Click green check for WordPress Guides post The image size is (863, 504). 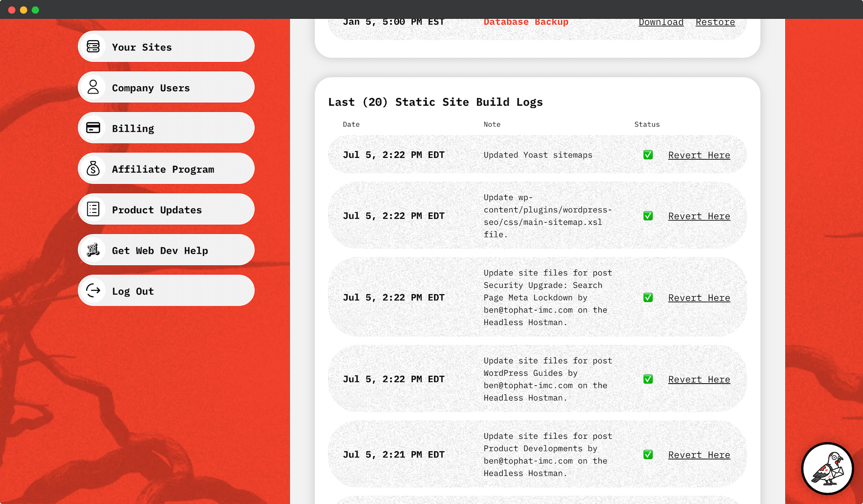[648, 379]
